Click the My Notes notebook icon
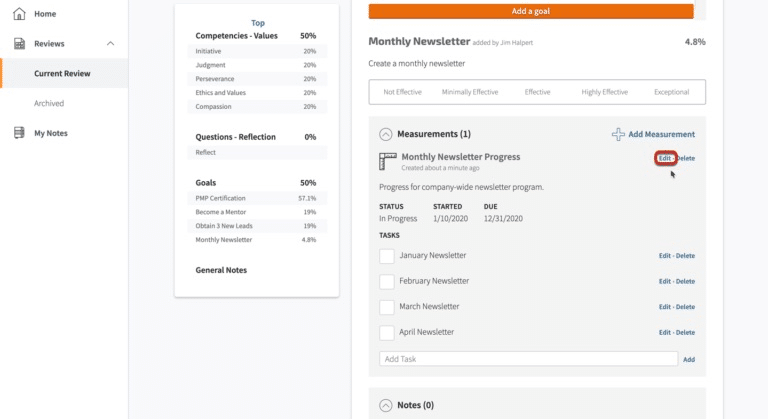768x419 pixels. click(x=19, y=133)
